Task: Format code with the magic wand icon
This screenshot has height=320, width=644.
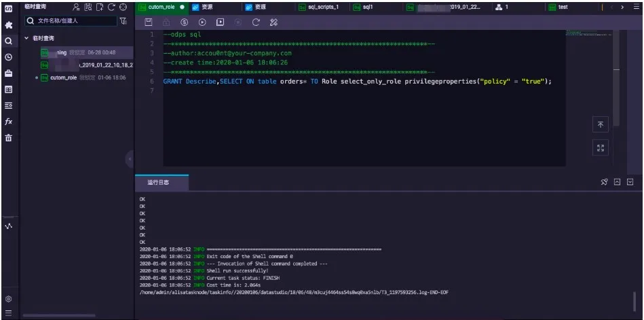Action: pos(274,22)
